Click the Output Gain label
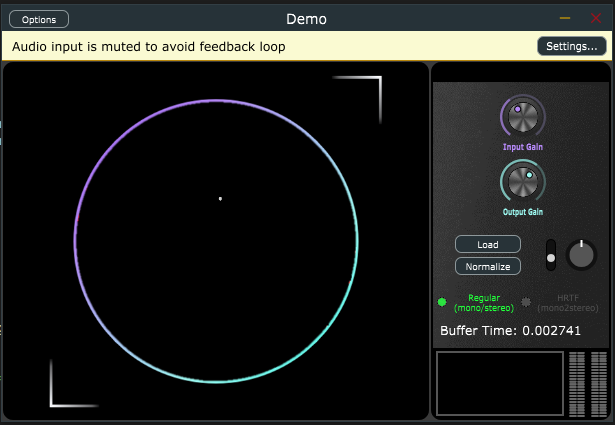Screen dimensions: 615x425 point(523,212)
